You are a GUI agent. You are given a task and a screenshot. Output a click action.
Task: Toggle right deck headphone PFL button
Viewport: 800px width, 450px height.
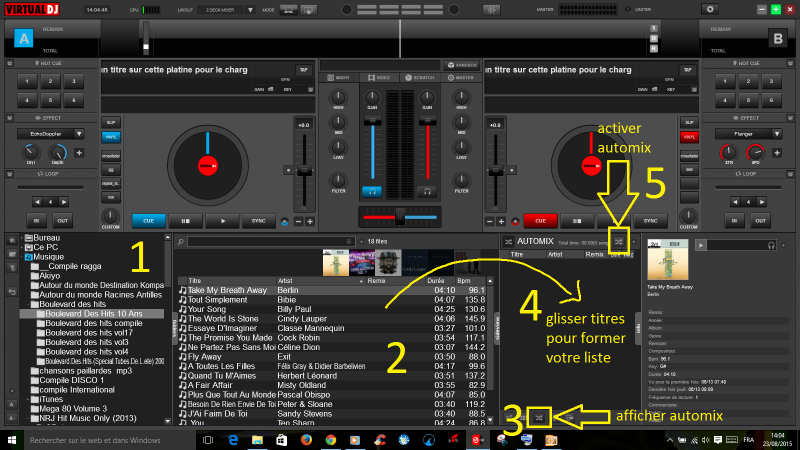tap(427, 192)
